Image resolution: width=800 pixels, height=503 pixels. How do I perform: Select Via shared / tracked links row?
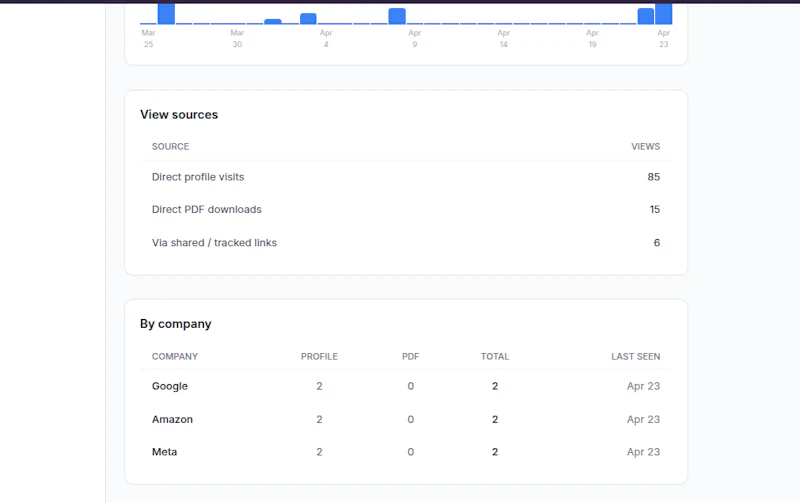click(406, 243)
